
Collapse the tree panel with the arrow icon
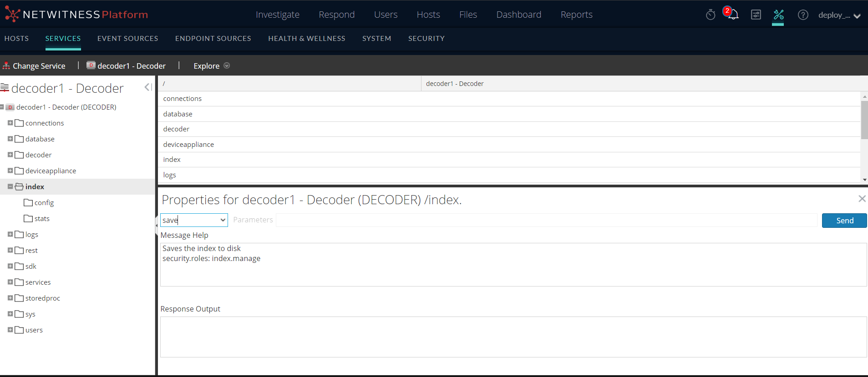click(x=148, y=87)
